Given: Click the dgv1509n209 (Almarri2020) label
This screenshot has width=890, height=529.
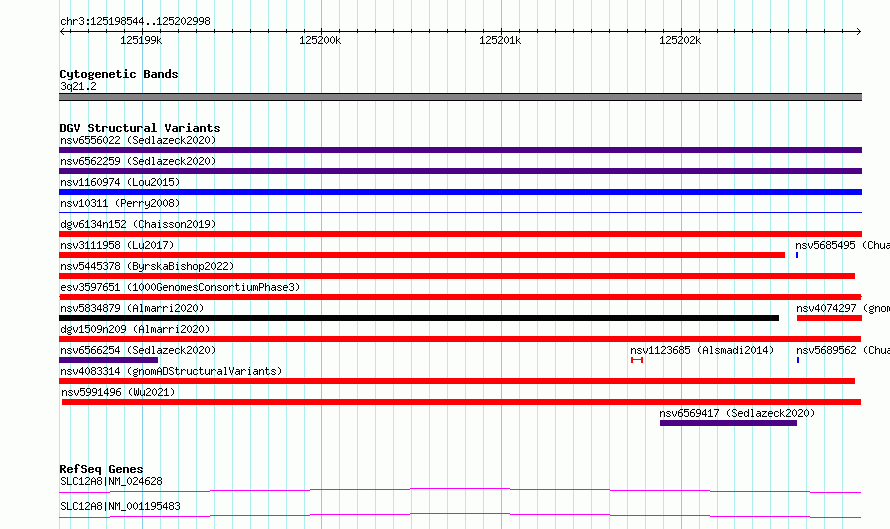Looking at the screenshot, I should 135,329.
